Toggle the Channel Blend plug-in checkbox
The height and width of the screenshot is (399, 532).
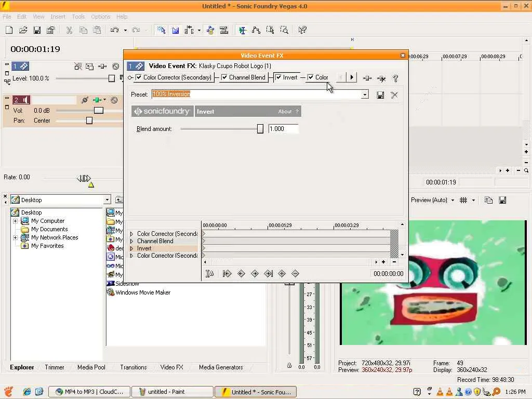[x=224, y=77]
